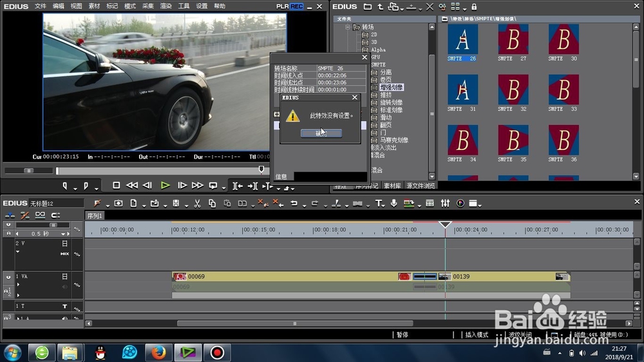Step to the previous frame

pyautogui.click(x=147, y=186)
